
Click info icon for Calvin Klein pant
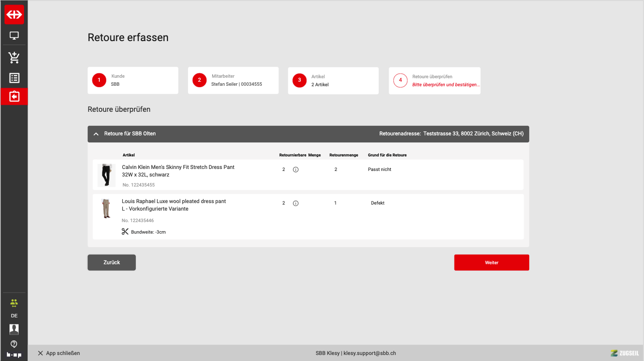coord(295,170)
